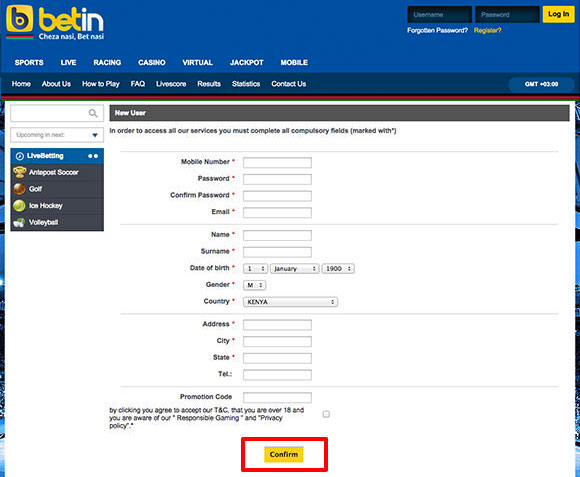The height and width of the screenshot is (477, 580).
Task: Select the Golf ball icon
Action: point(19,189)
